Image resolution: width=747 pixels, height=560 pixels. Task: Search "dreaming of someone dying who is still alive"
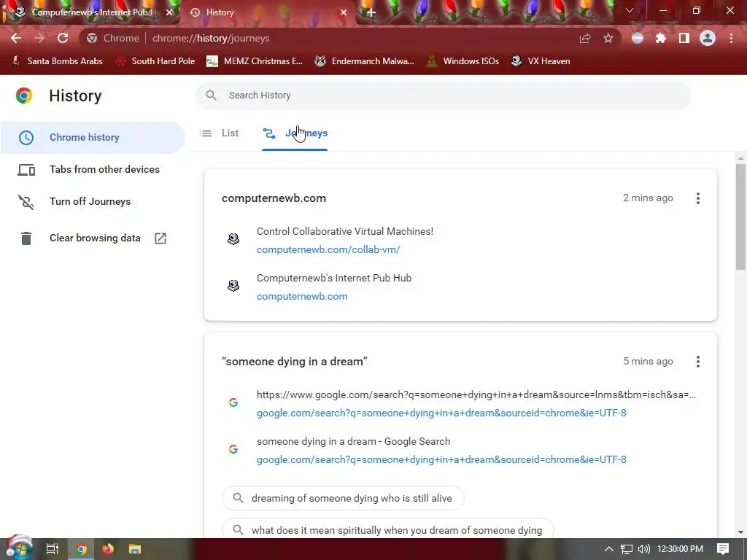[343, 498]
